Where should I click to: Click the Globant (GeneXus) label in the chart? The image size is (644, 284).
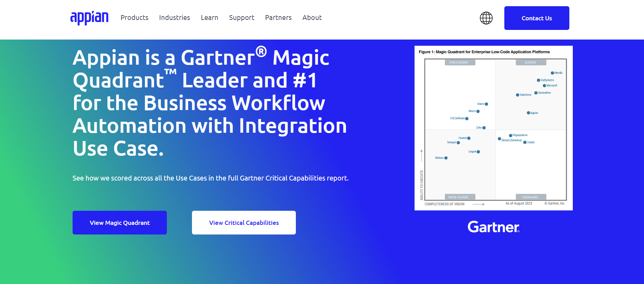coord(512,140)
